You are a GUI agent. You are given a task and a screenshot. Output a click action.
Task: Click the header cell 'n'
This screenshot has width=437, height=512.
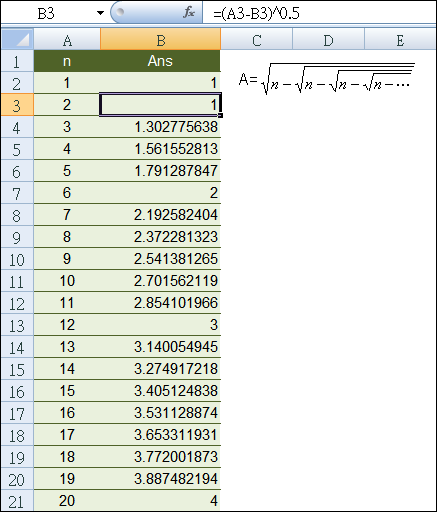[x=67, y=61]
